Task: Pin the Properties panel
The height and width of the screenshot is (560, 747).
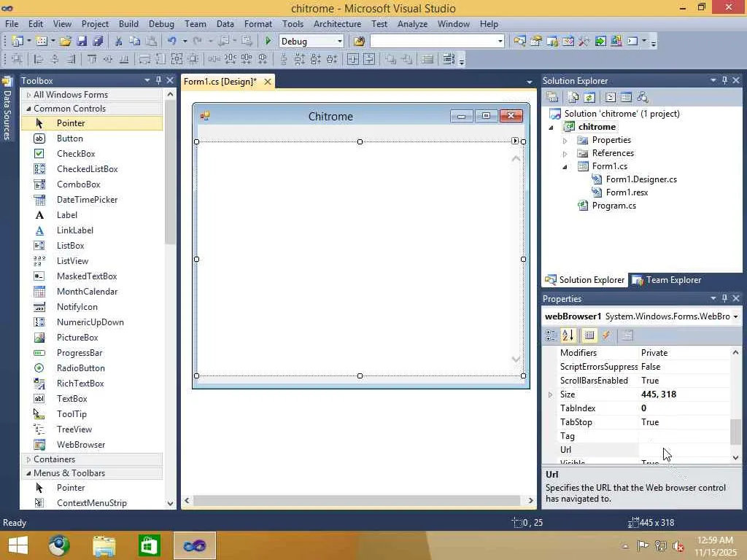Action: pos(724,298)
